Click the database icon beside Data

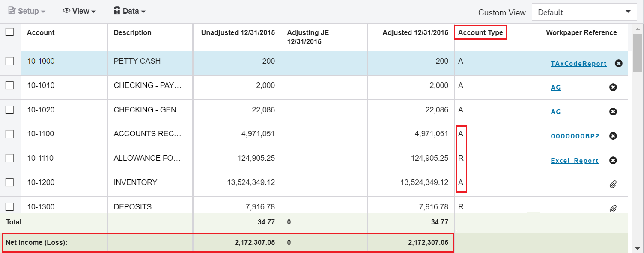click(x=116, y=10)
